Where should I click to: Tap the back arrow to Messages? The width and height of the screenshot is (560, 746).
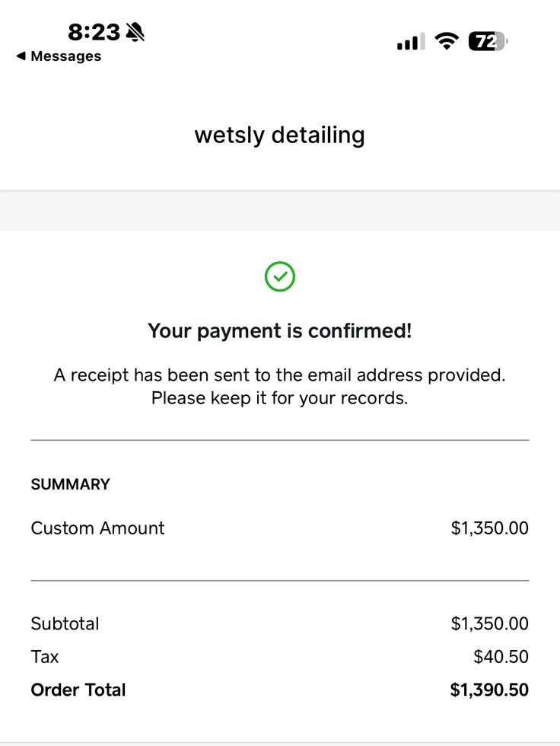(x=21, y=56)
